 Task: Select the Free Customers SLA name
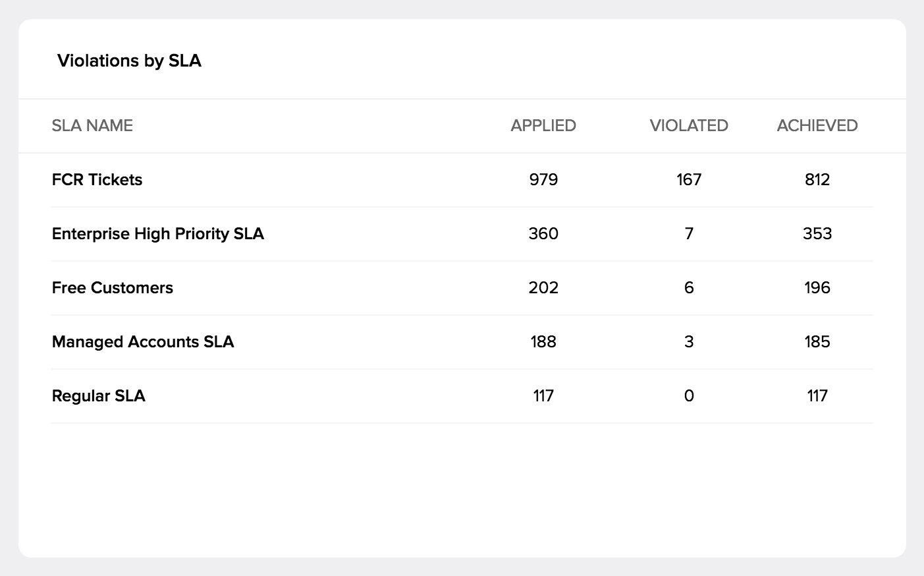[112, 287]
